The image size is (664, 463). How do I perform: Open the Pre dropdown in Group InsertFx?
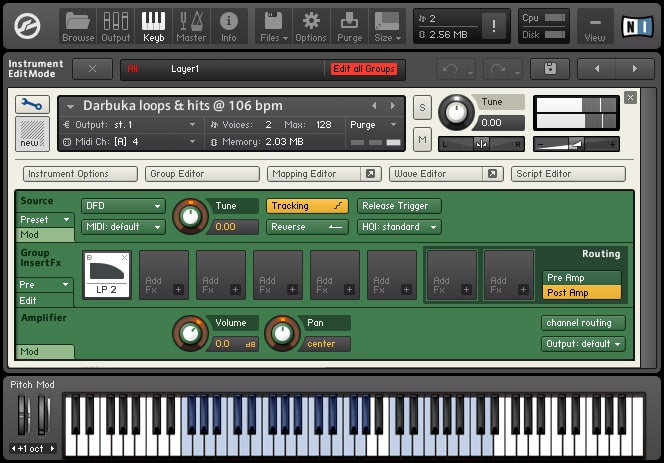[x=45, y=285]
